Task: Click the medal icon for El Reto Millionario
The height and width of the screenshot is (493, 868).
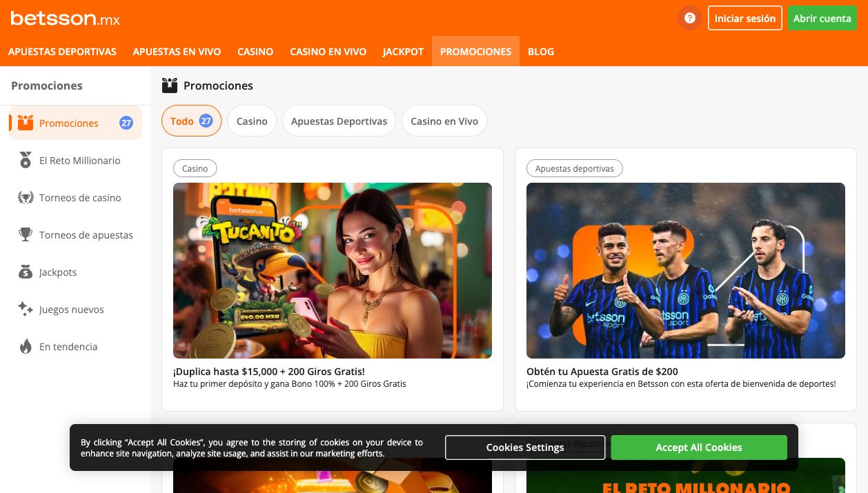Action: coord(26,160)
